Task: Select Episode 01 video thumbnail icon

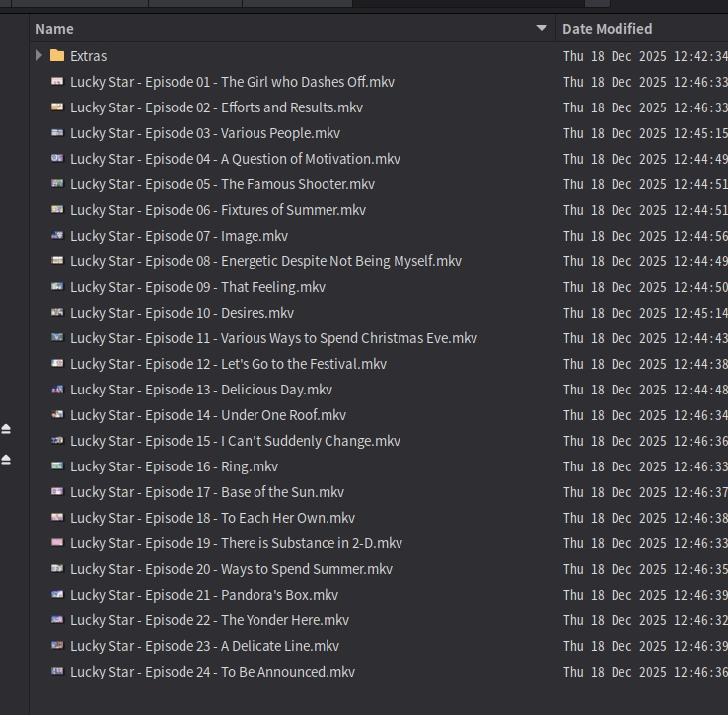Action: 57,82
